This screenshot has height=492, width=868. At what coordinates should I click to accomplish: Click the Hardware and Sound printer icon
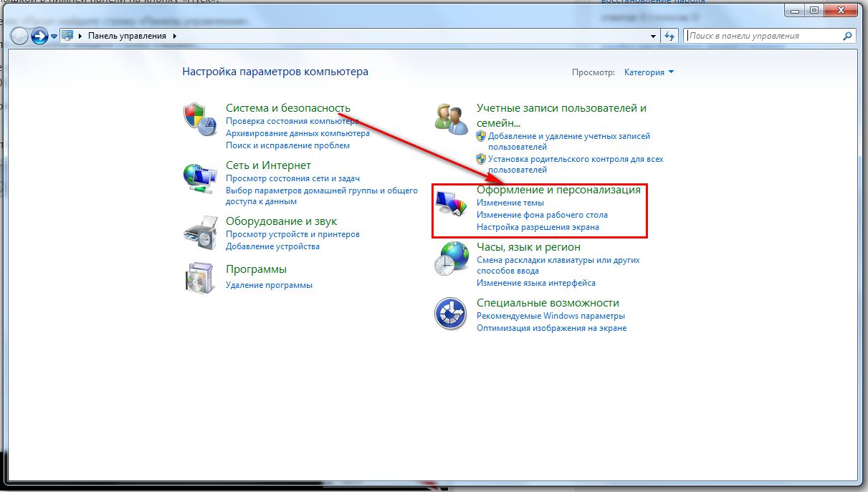199,231
